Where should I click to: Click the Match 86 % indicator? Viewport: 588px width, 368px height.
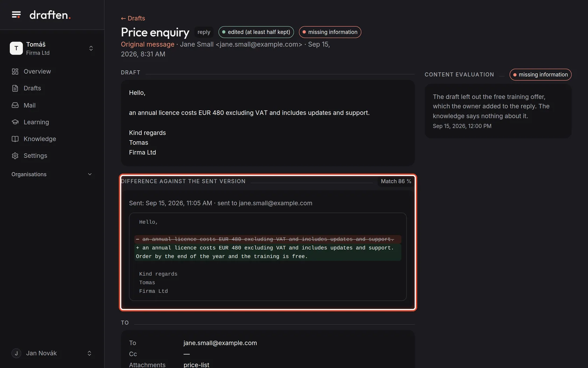[x=396, y=181]
